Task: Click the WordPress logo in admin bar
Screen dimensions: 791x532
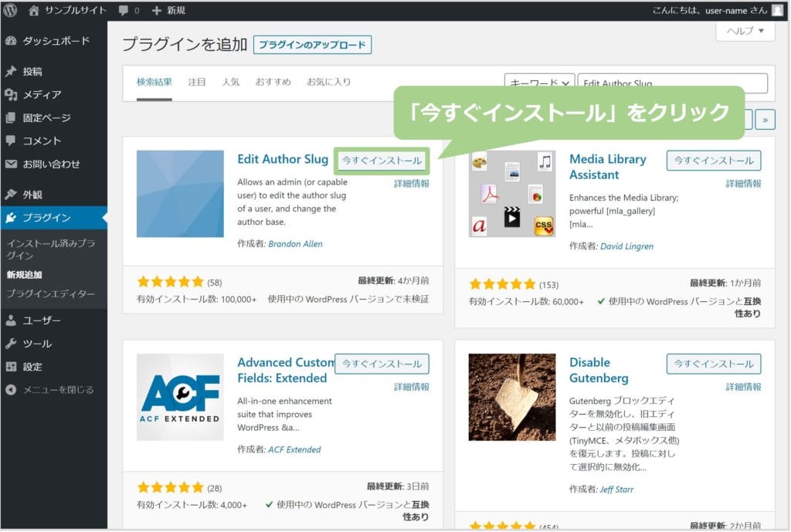Action: pyautogui.click(x=9, y=10)
